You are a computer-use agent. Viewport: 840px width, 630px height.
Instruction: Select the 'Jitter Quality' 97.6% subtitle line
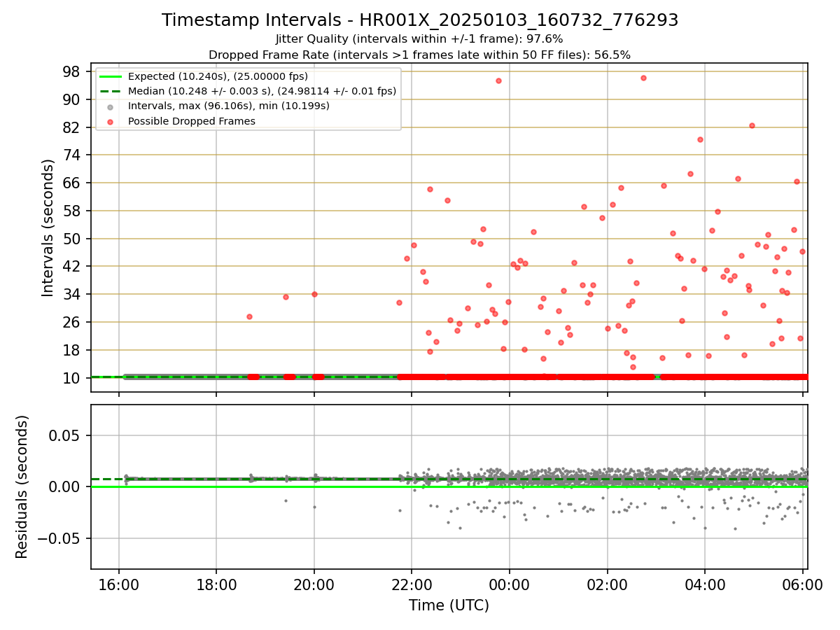pos(419,39)
